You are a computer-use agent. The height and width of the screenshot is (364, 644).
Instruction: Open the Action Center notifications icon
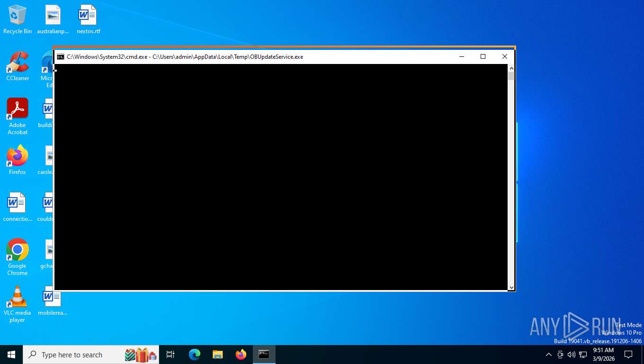[628, 355]
